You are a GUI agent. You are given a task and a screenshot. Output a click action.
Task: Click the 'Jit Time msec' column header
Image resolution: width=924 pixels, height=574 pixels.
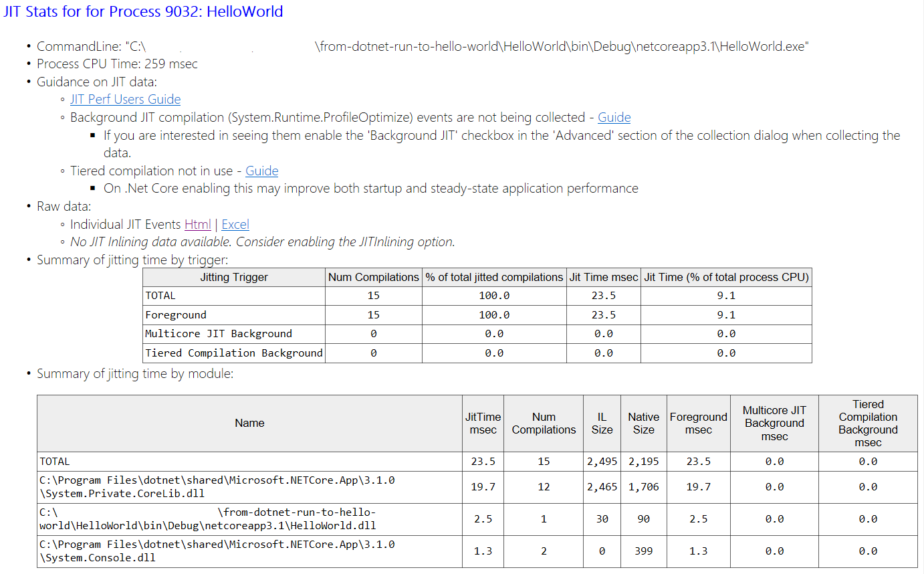click(x=603, y=277)
